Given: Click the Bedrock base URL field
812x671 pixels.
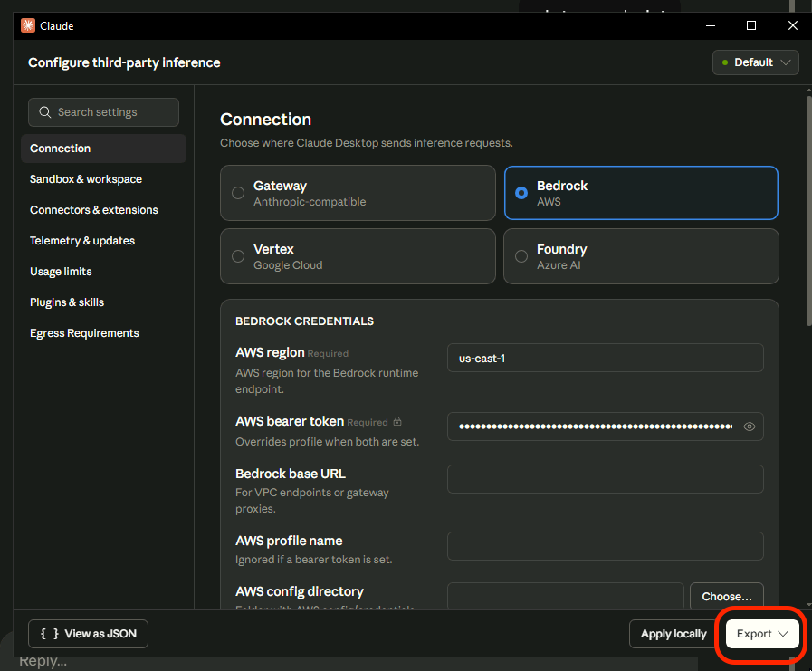Looking at the screenshot, I should click(606, 479).
